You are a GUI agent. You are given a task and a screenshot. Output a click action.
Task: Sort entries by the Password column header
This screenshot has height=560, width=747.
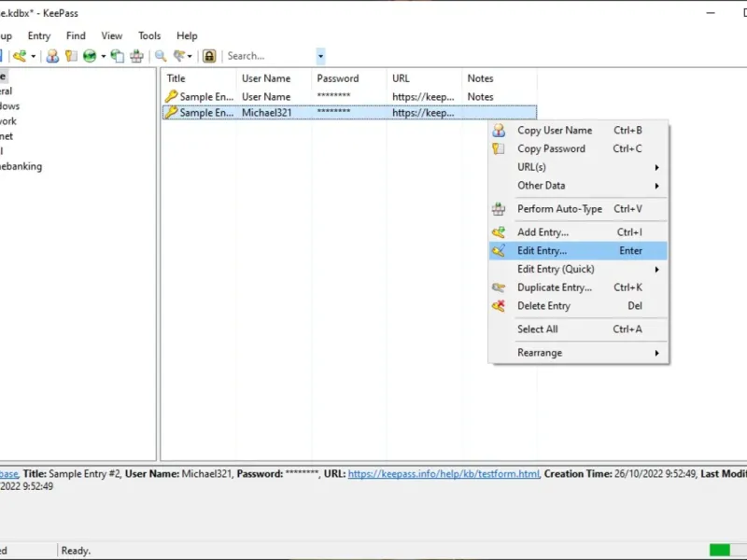(x=337, y=78)
